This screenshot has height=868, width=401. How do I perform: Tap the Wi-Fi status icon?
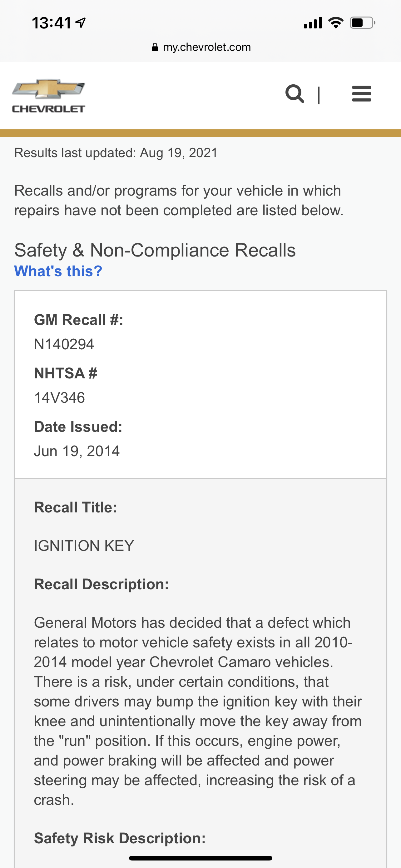pos(335,23)
